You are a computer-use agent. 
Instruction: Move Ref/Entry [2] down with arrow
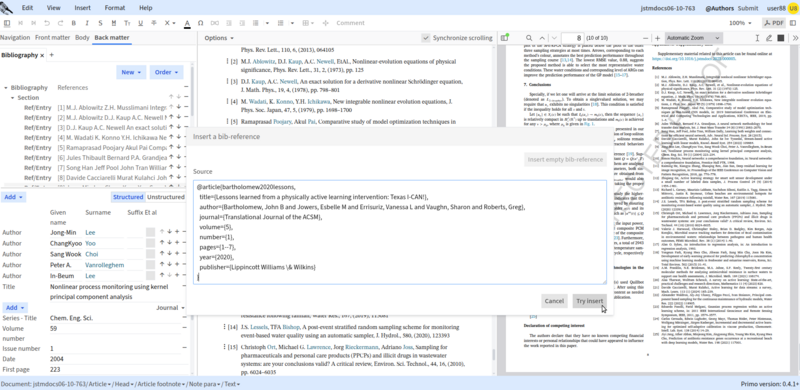pyautogui.click(x=179, y=117)
